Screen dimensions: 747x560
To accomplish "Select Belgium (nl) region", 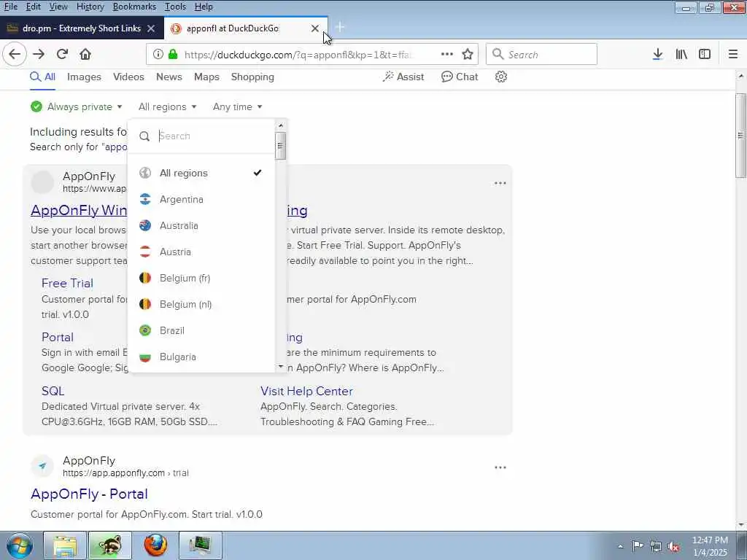I will pos(201,304).
